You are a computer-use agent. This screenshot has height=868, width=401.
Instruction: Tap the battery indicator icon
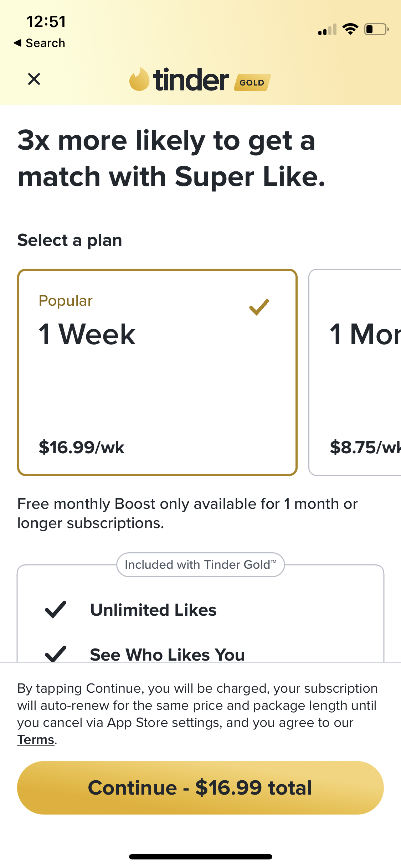pyautogui.click(x=376, y=29)
